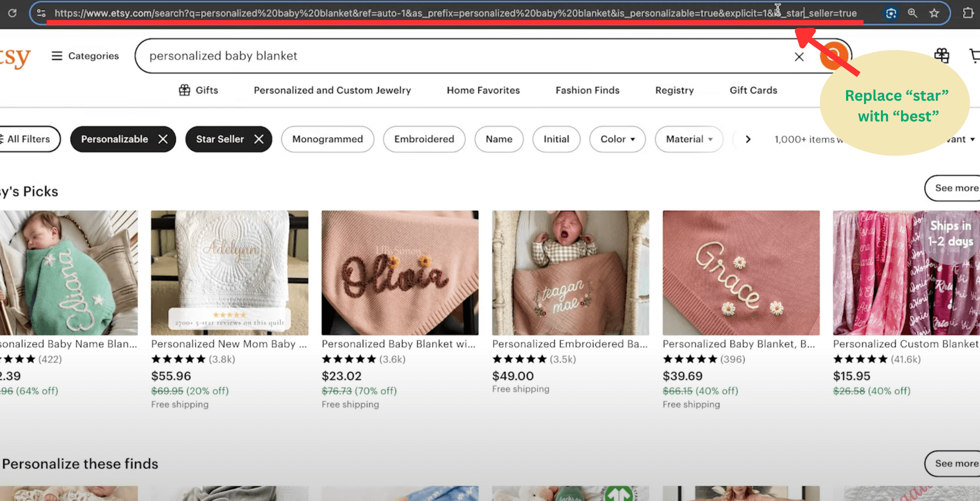Open the Olivia pink blanket thumbnail
The image size is (980, 501).
400,273
